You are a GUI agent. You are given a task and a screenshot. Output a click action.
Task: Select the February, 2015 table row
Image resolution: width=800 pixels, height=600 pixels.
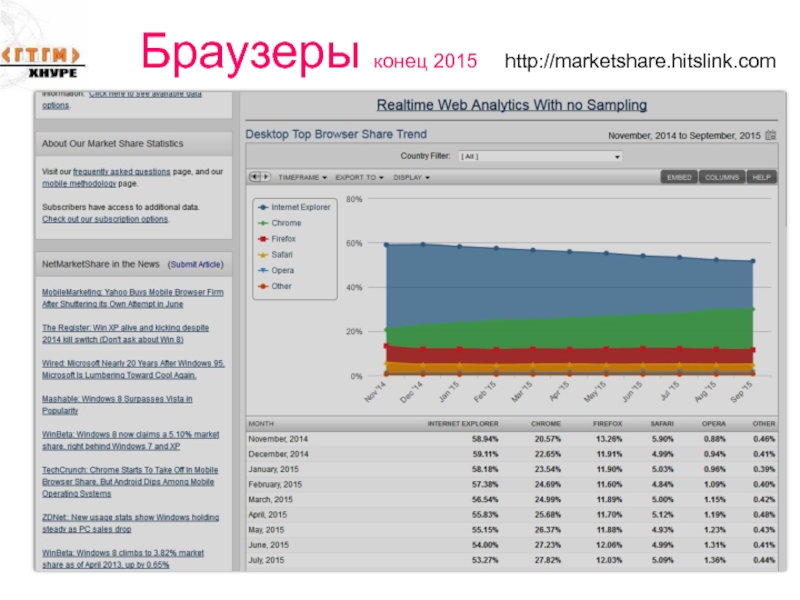(512, 484)
